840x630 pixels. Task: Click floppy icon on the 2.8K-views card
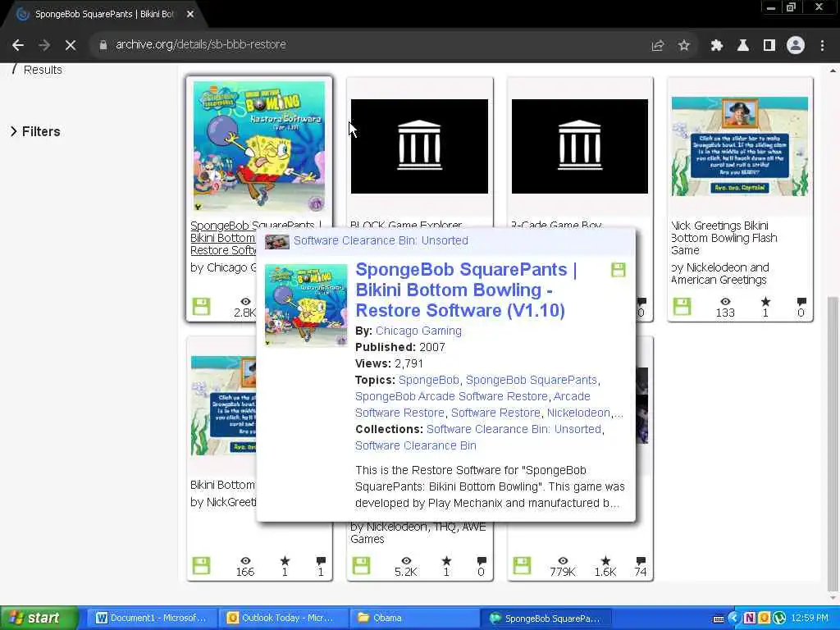coord(202,307)
